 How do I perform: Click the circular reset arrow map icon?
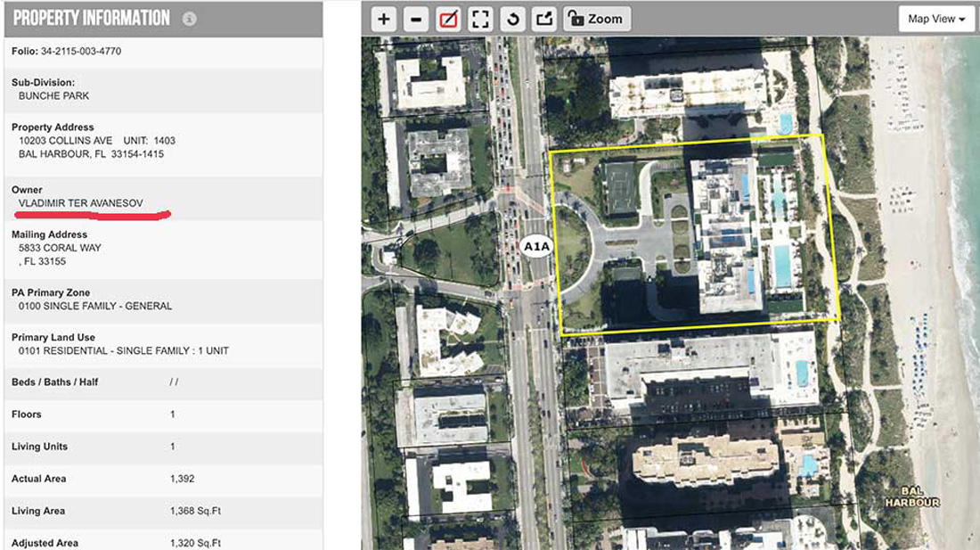512,20
